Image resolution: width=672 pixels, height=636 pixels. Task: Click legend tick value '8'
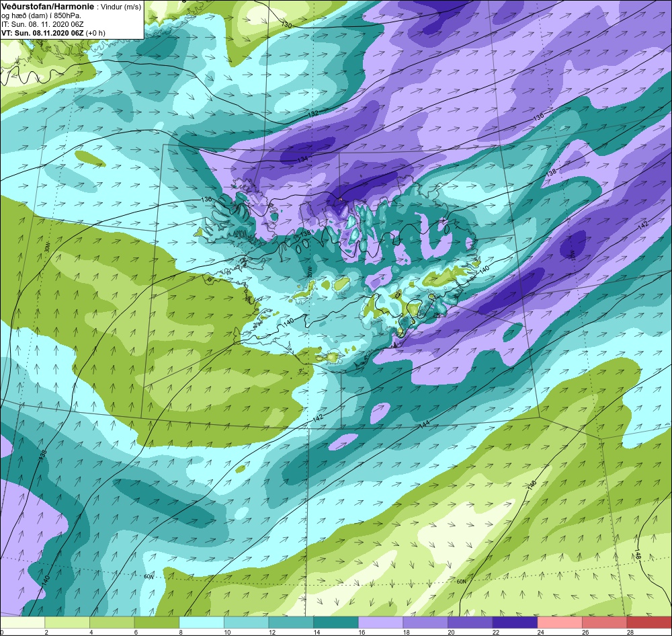(180, 632)
